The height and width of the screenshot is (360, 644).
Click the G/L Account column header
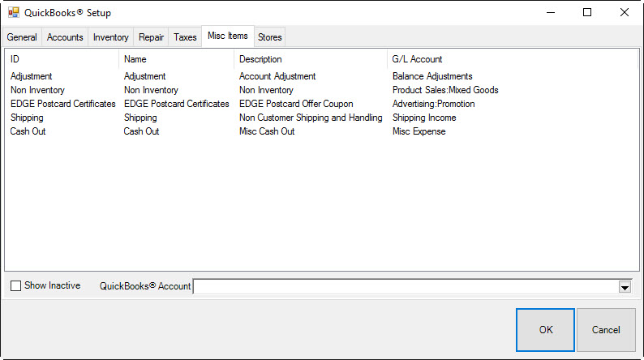coord(418,59)
